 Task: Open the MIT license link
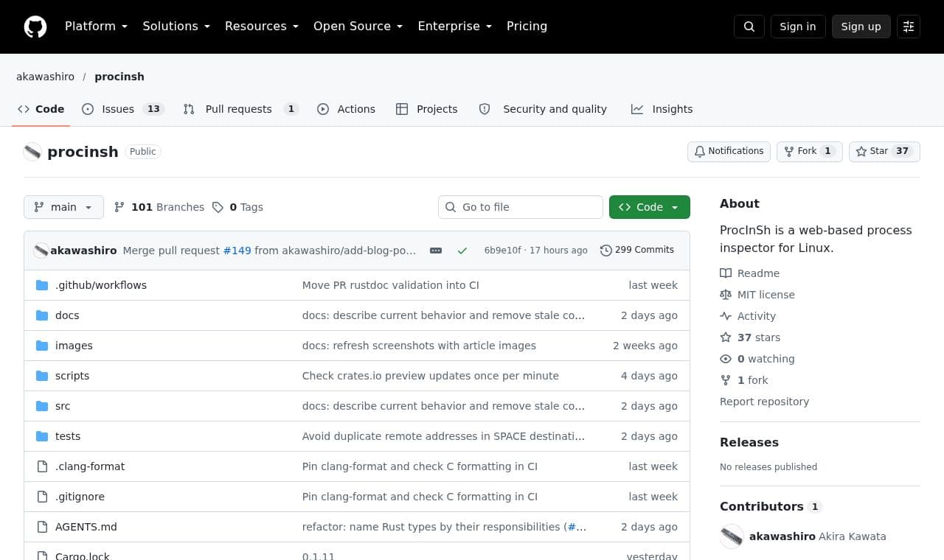point(757,295)
